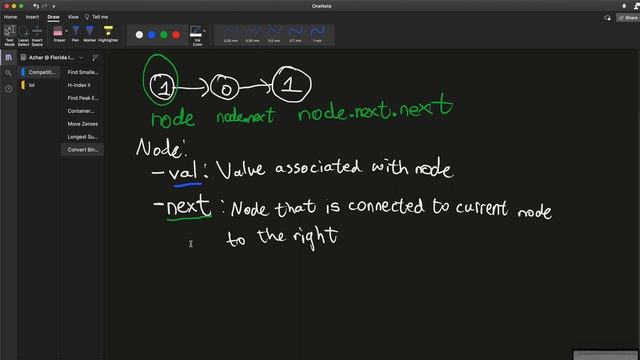640x360 pixels.
Task: Click the Redo arrow in title bar
Action: (x=45, y=6)
